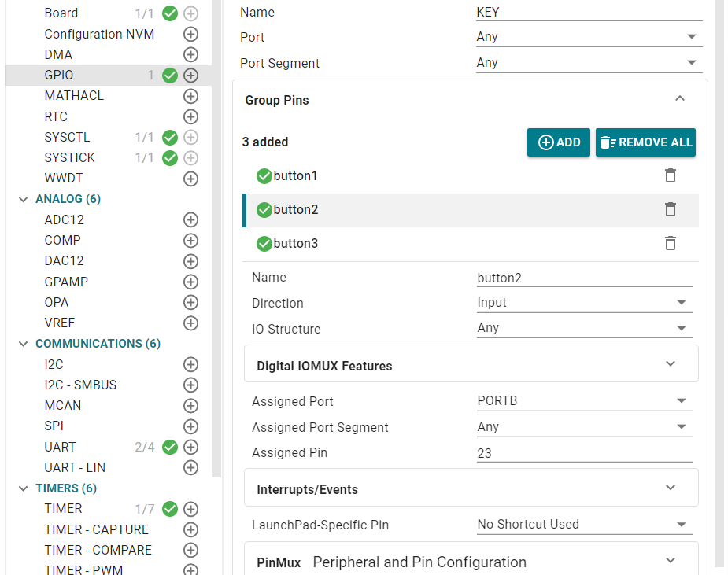This screenshot has width=728, height=575.
Task: Expand the PinMux configuration section
Action: (671, 561)
